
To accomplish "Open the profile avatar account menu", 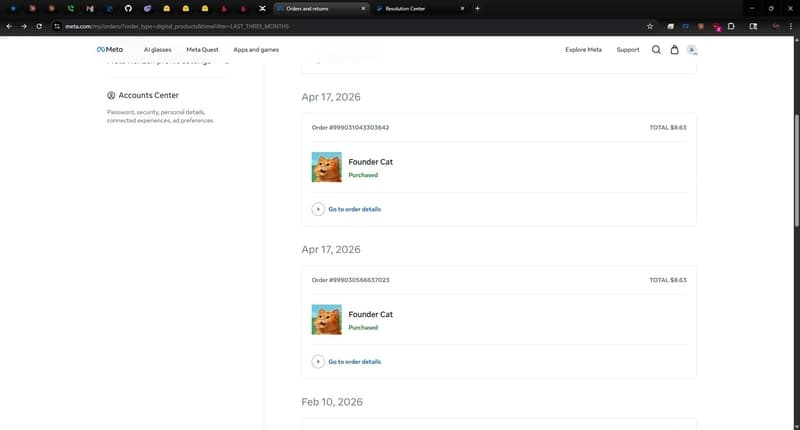I will coord(692,49).
